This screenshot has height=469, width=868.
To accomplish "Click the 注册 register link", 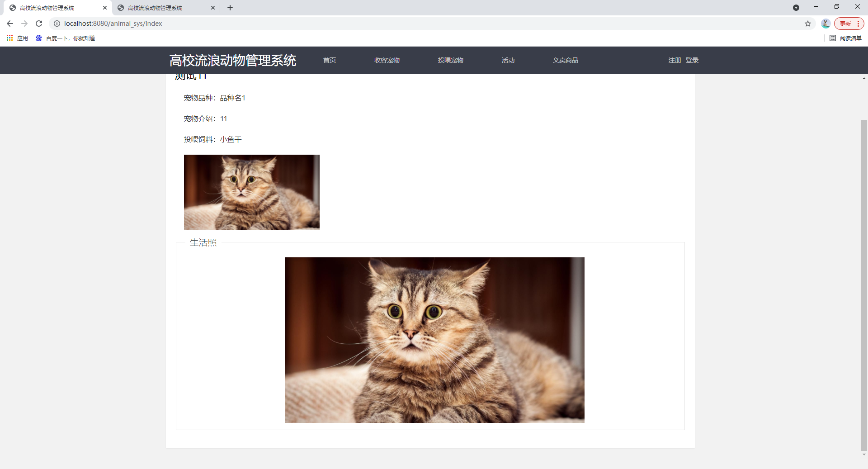I will (675, 60).
